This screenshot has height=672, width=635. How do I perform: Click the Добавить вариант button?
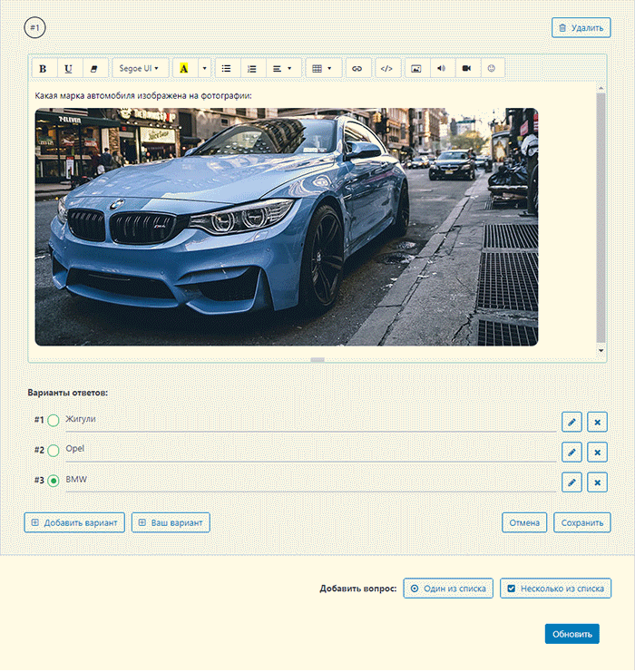tap(74, 523)
